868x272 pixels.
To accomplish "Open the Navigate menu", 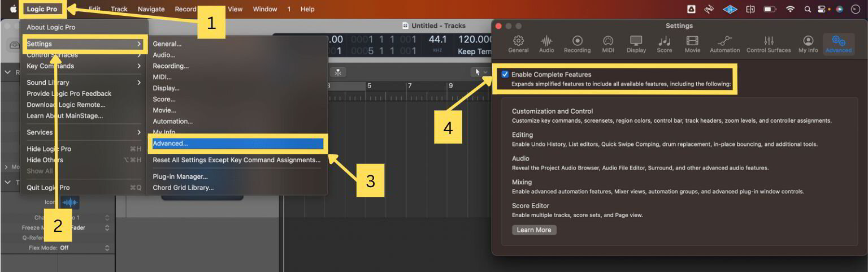I will (x=151, y=9).
